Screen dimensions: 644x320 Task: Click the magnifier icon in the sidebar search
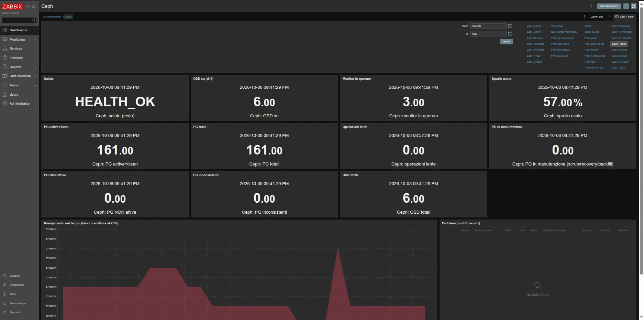33,20
